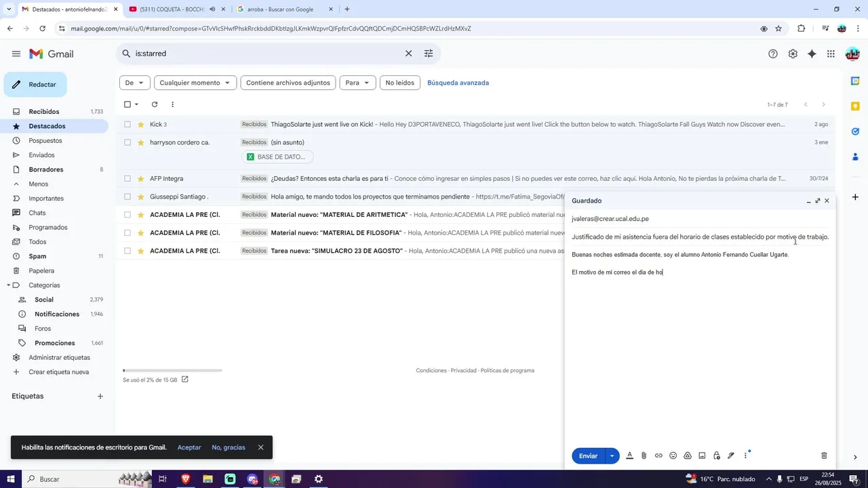Open the Gemini sparkle icon in Gmail header
Viewport: 868px width, 488px height.
tap(812, 54)
